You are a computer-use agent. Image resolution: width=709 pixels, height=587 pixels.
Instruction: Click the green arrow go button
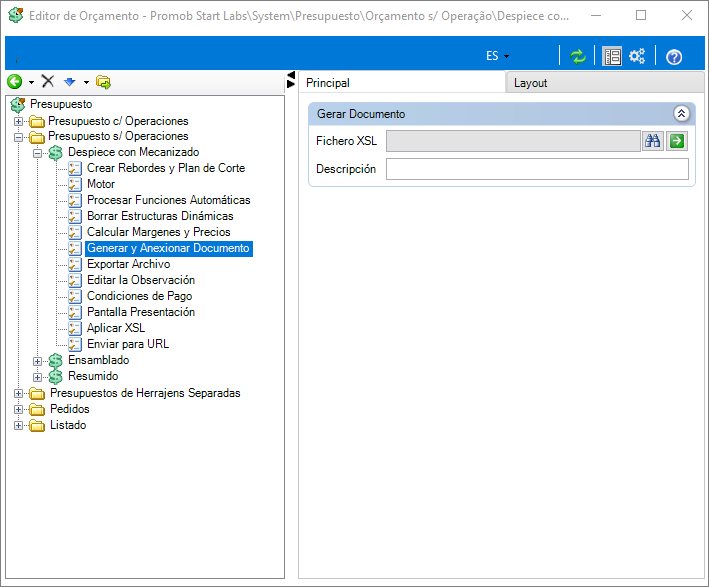(677, 141)
